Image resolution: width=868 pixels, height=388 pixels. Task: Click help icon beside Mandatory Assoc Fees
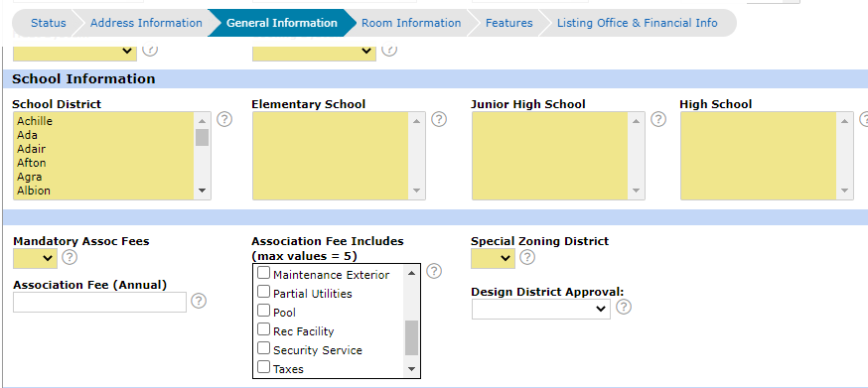tap(70, 257)
